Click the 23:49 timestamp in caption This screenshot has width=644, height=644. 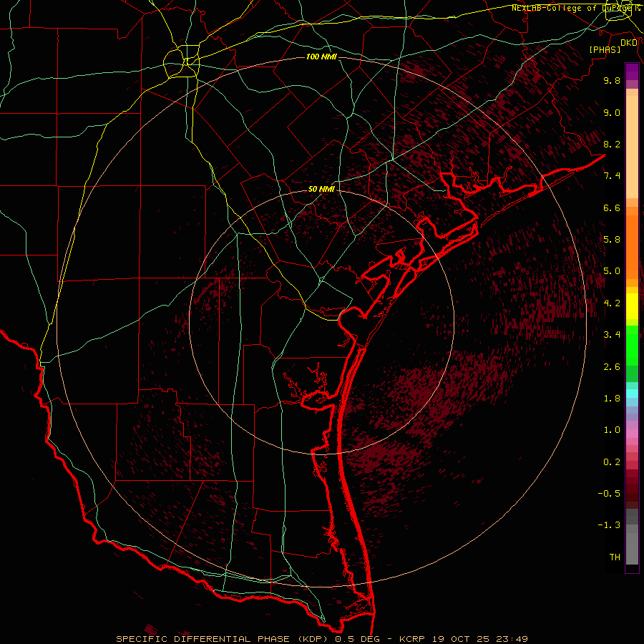(512, 639)
